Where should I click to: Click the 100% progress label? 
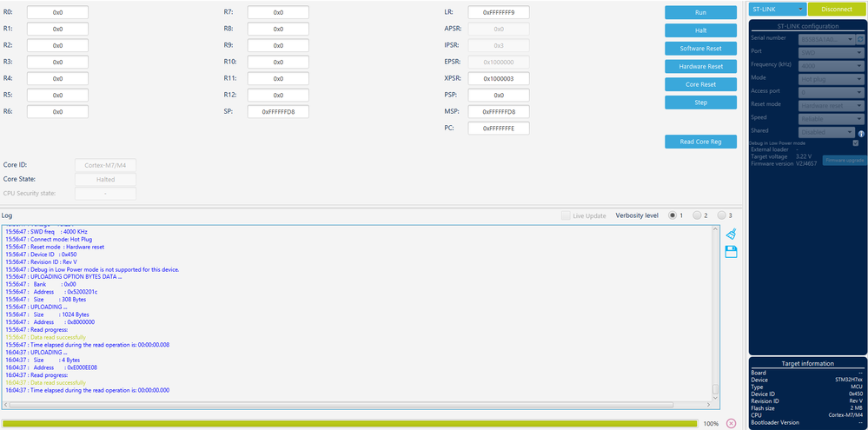[711, 423]
